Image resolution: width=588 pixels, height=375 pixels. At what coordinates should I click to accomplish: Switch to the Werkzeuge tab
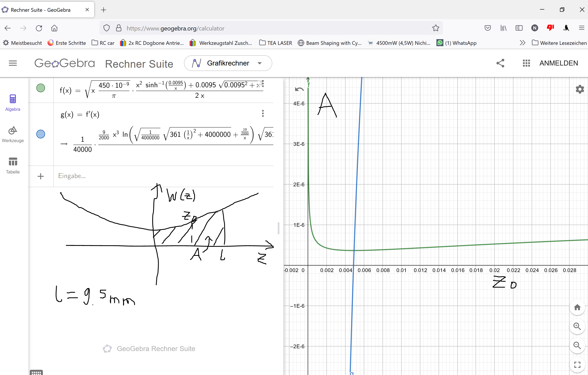(13, 134)
